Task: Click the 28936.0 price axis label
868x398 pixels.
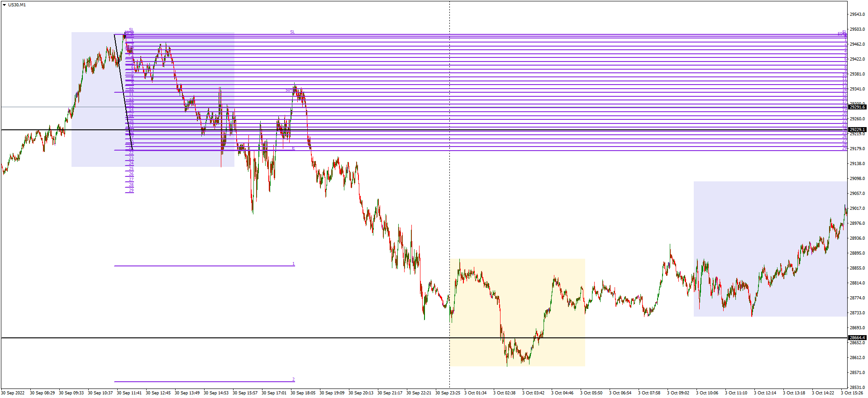Action: [x=857, y=238]
